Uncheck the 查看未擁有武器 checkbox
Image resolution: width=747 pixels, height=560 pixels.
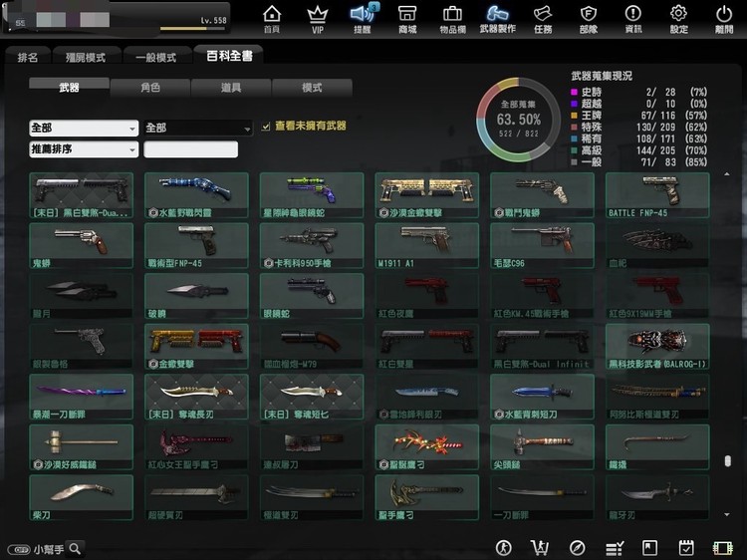[266, 127]
